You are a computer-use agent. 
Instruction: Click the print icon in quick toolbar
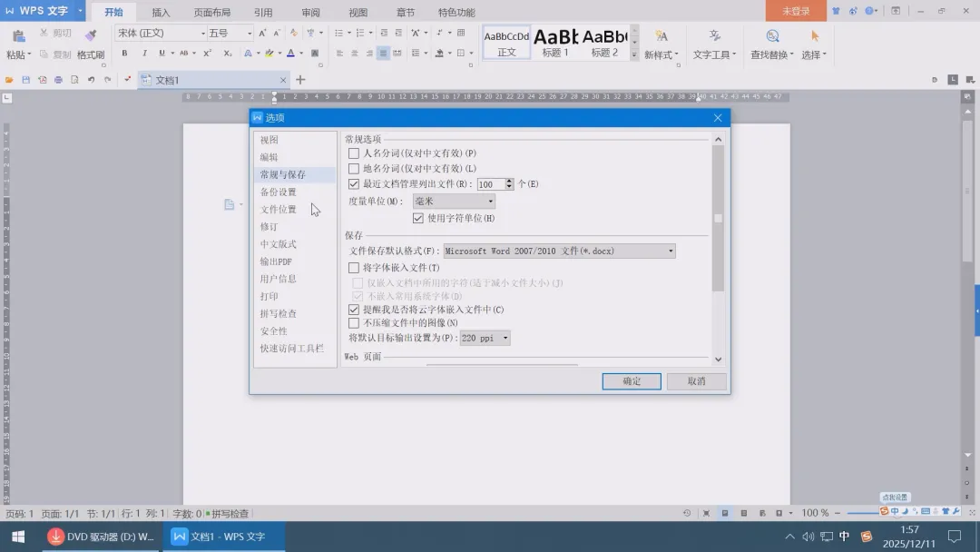point(58,80)
